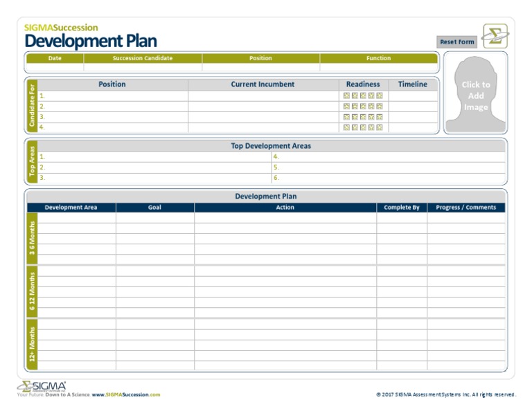Image resolution: width=532 pixels, height=411 pixels.
Task: Click to add candidate image placeholder
Action: pos(475,95)
